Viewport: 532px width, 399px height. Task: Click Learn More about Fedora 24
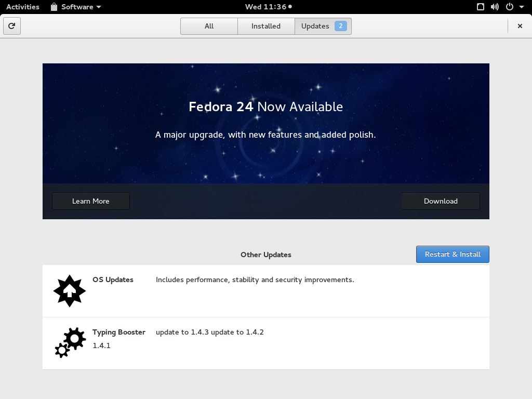(90, 201)
